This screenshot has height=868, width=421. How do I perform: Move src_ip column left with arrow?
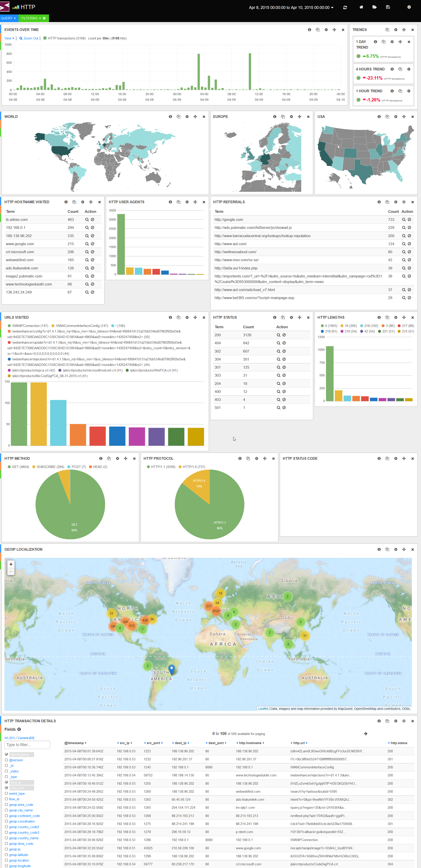118,743
